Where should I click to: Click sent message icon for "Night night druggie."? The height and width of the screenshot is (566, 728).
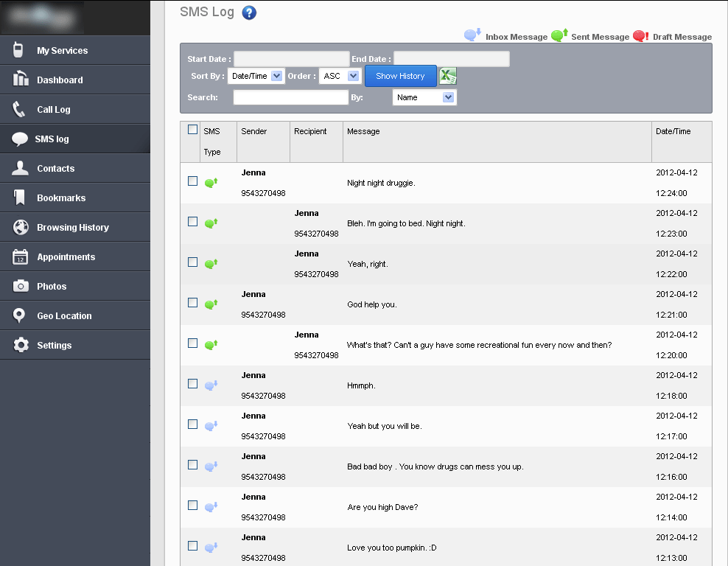[x=211, y=182]
